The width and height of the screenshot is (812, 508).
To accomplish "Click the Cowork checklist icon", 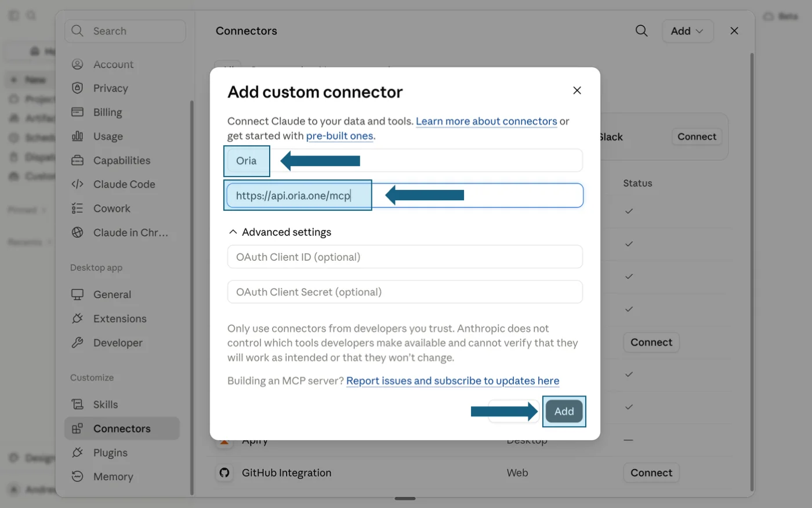I will point(77,208).
